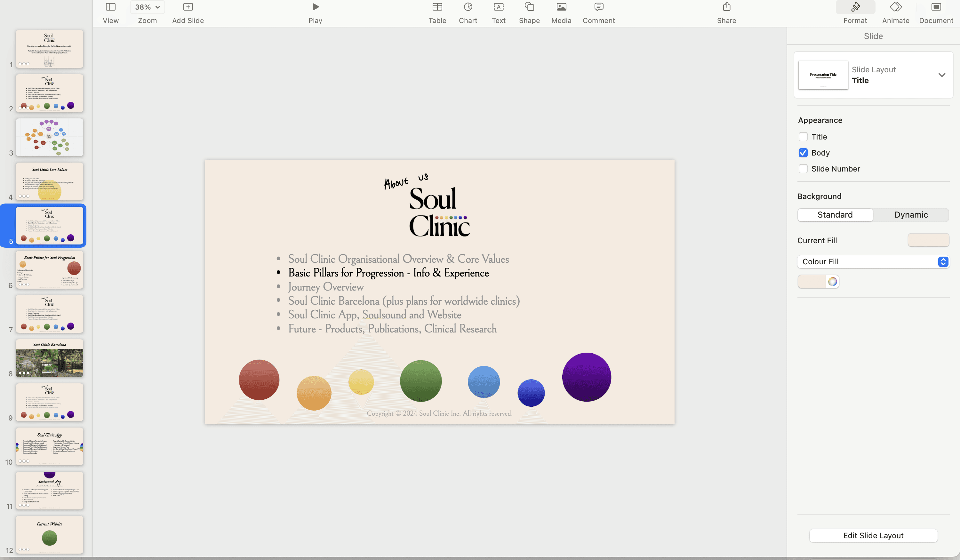Enable the Title appearance checkbox
Image resolution: width=960 pixels, height=560 pixels.
(803, 137)
